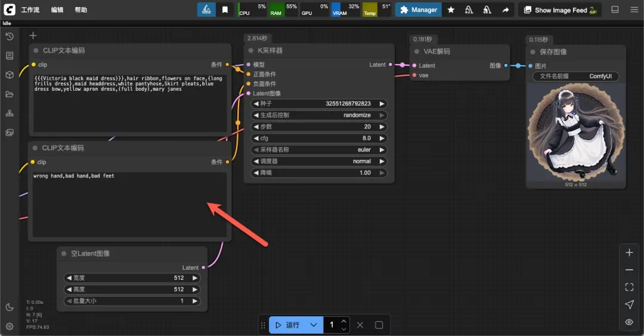
Task: Collapse the 空Latent图像 node via its dot
Action: (x=64, y=253)
